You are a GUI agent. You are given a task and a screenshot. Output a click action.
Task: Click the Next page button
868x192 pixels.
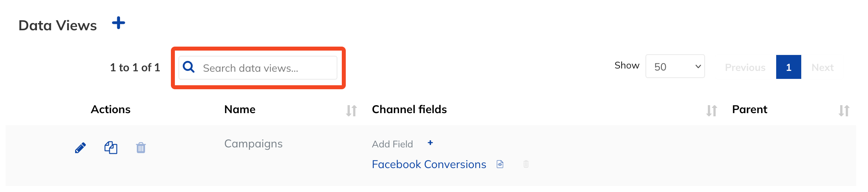[822, 68]
